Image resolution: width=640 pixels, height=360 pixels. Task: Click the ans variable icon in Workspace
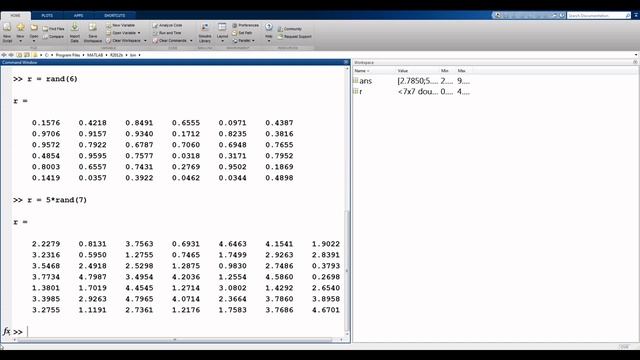(356, 81)
